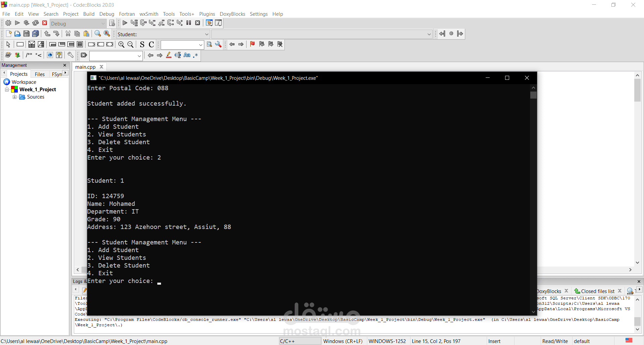
Task: Close the Management panel
Action: pyautogui.click(x=65, y=65)
